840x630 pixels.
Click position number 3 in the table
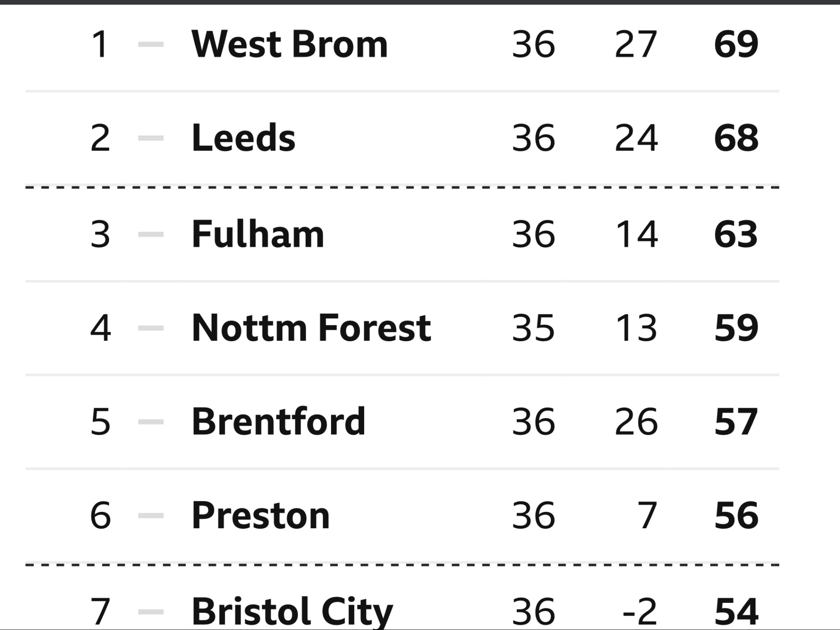click(x=100, y=234)
